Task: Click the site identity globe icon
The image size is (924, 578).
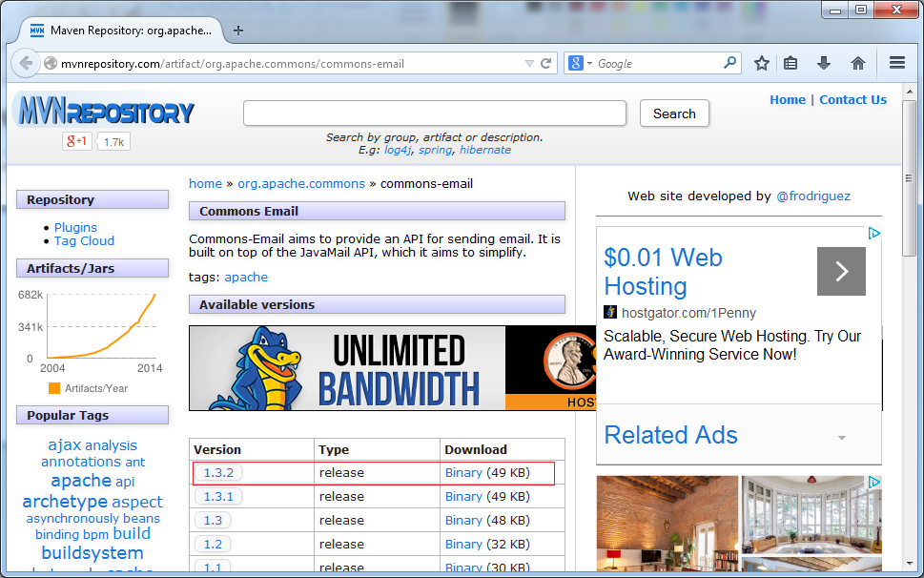Action: click(51, 63)
